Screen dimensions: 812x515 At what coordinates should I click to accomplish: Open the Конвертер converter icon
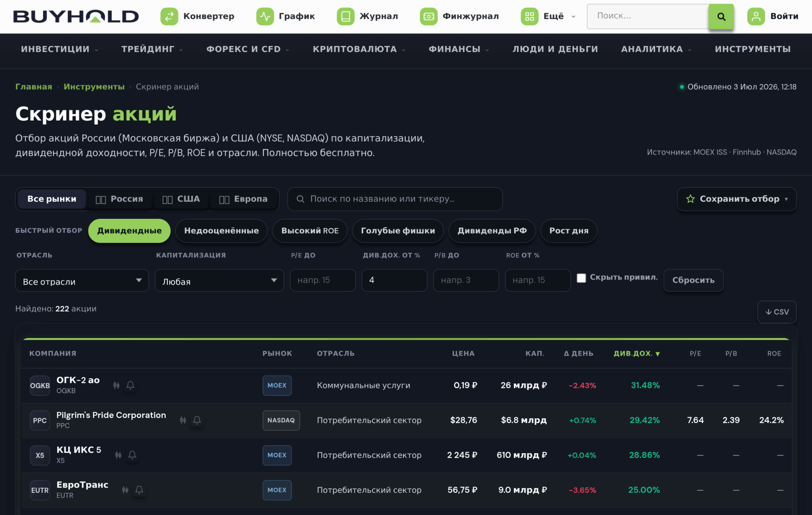tap(169, 16)
